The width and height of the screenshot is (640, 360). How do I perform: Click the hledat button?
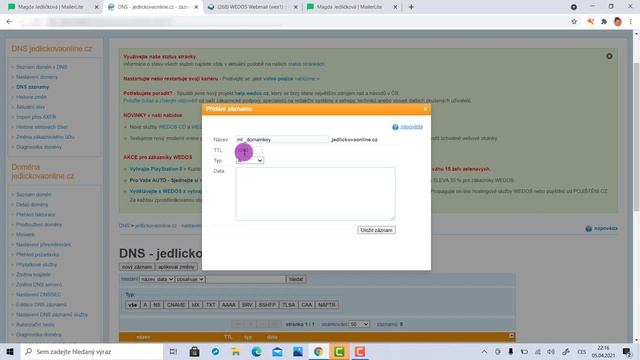pyautogui.click(x=296, y=279)
